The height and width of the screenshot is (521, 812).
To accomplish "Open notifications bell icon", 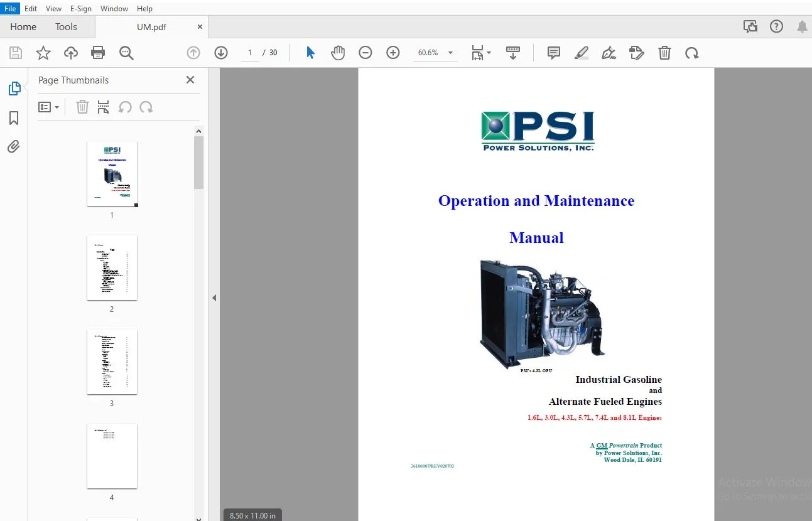I will pos(802,26).
